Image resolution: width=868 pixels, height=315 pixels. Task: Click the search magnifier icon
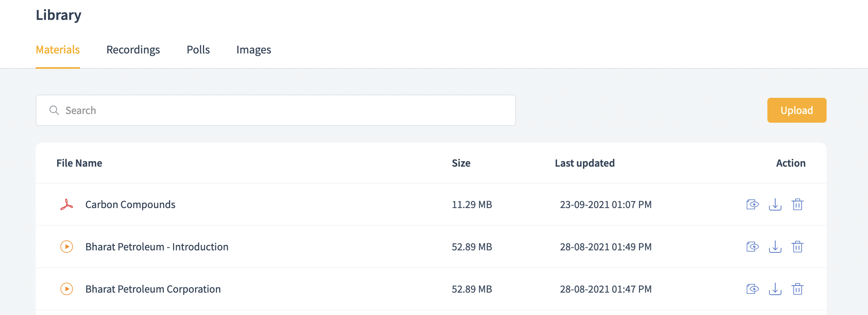(54, 110)
